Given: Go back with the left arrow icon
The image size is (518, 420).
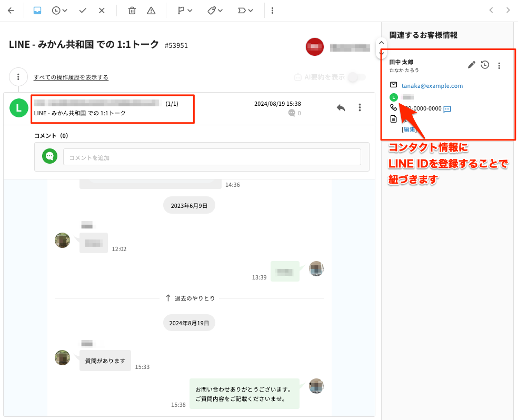Looking at the screenshot, I should point(11,11).
